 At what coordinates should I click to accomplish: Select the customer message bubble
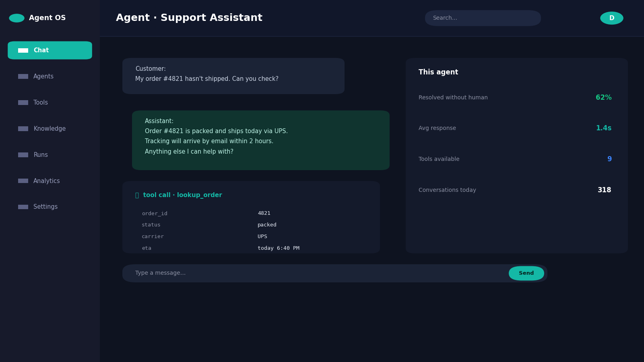tap(233, 76)
